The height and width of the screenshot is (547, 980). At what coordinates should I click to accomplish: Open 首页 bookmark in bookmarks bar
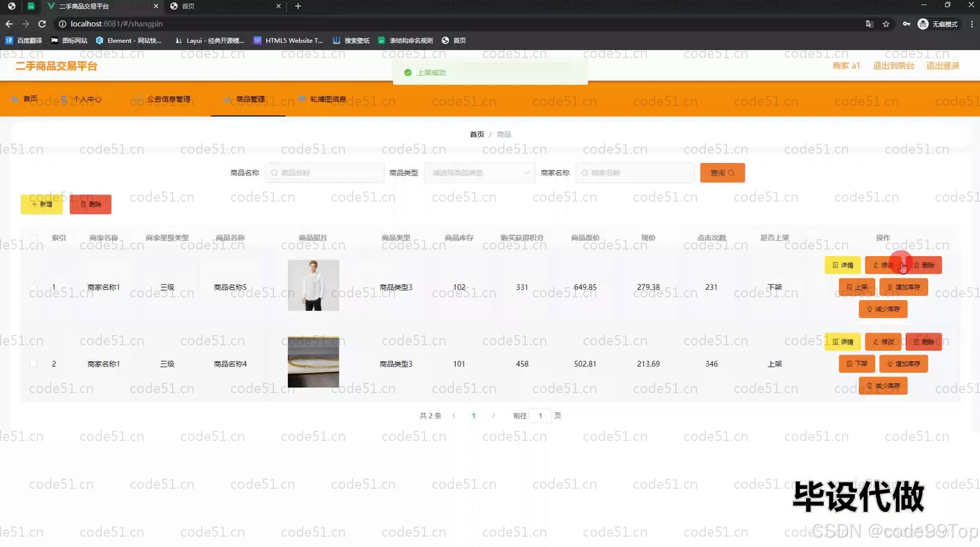coord(454,40)
